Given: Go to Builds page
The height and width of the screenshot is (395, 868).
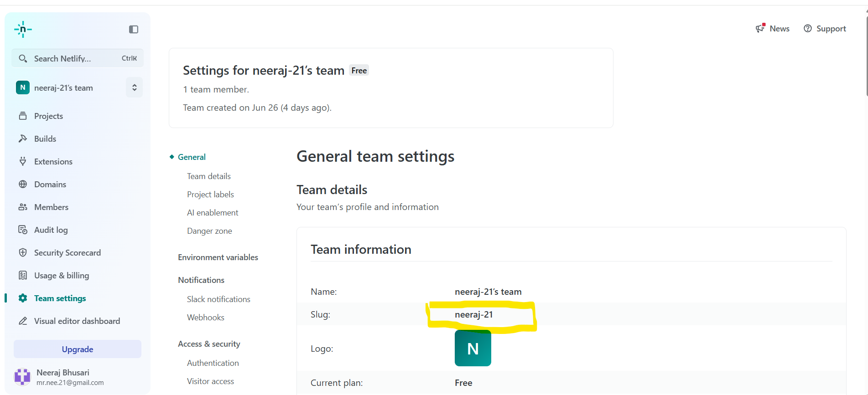Looking at the screenshot, I should 45,139.
